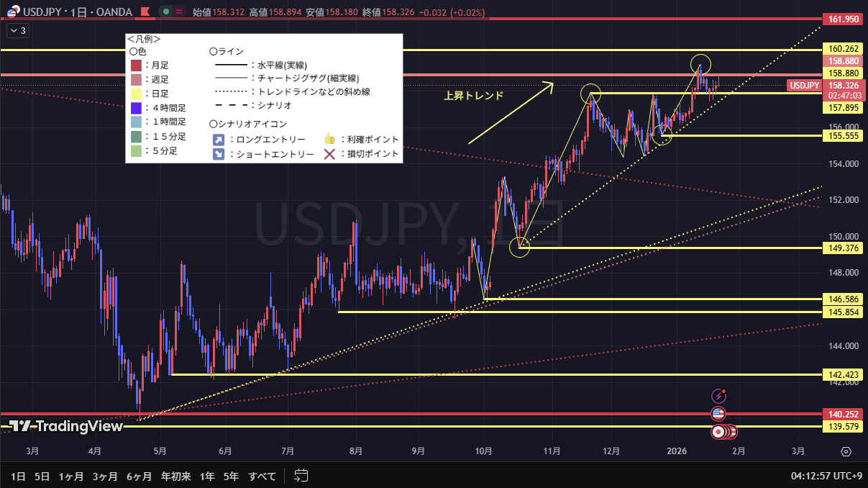Viewport: 868px width, 488px height.
Task: Select the 年初来 time range tab
Action: (177, 476)
